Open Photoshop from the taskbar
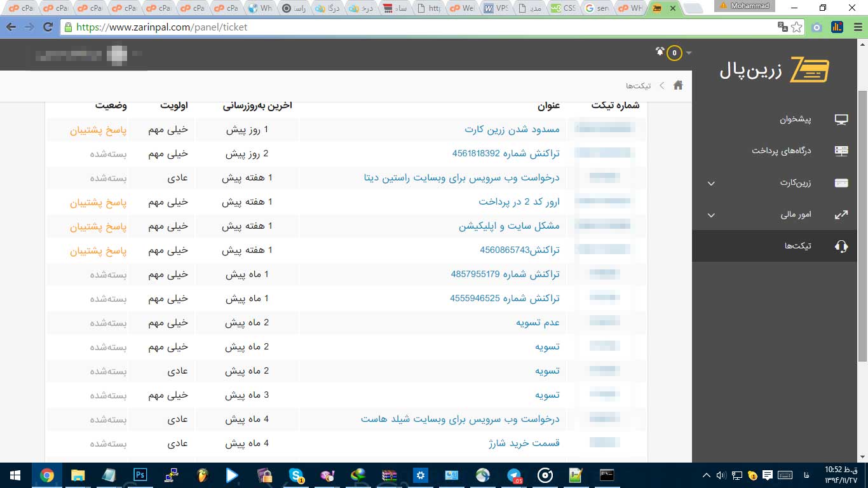This screenshot has width=868, height=488. [x=140, y=475]
